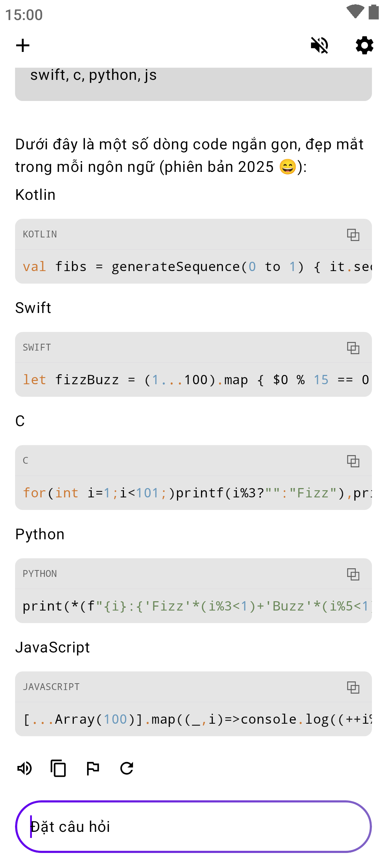Copy the Kotlin code block
The height and width of the screenshot is (868, 387).
pos(353,235)
